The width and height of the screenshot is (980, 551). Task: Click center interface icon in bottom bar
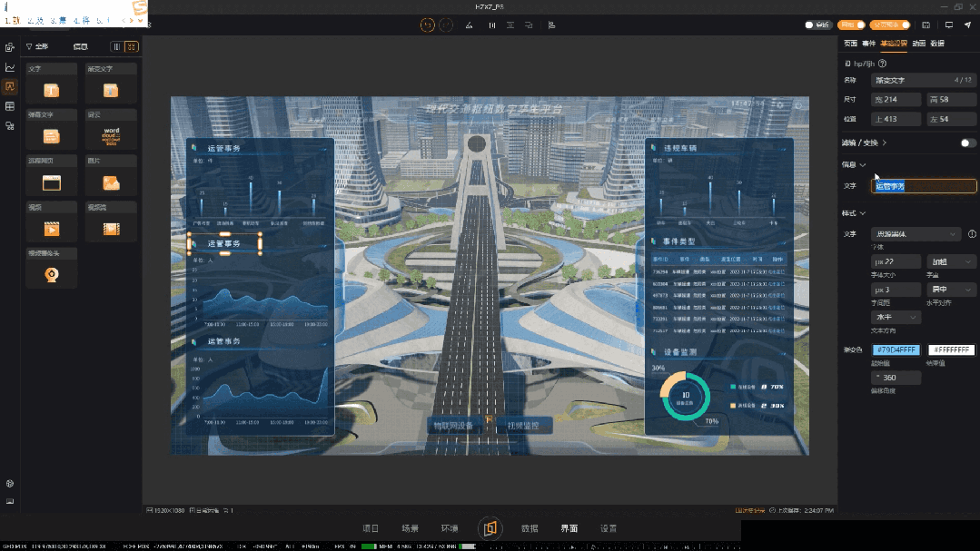pos(490,528)
